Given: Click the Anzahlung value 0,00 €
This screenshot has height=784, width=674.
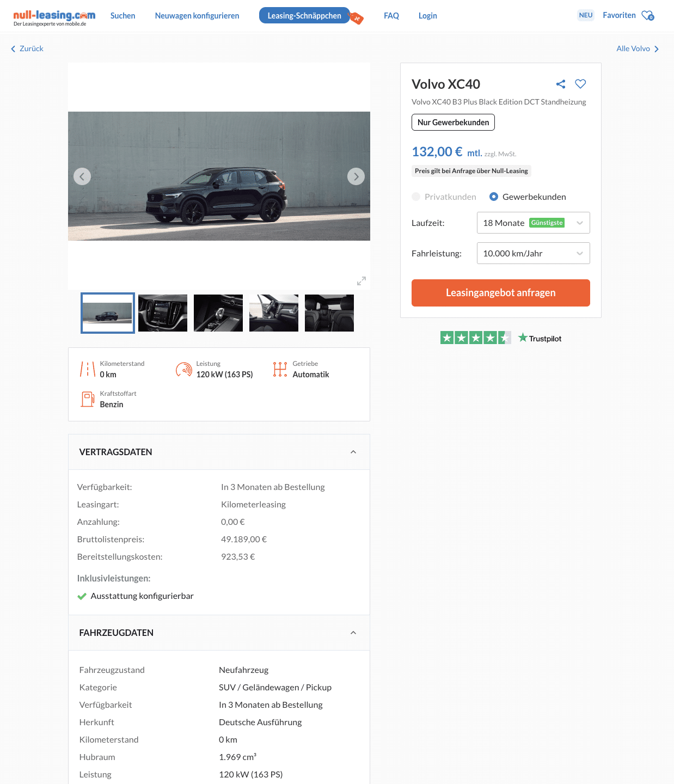Looking at the screenshot, I should (233, 522).
